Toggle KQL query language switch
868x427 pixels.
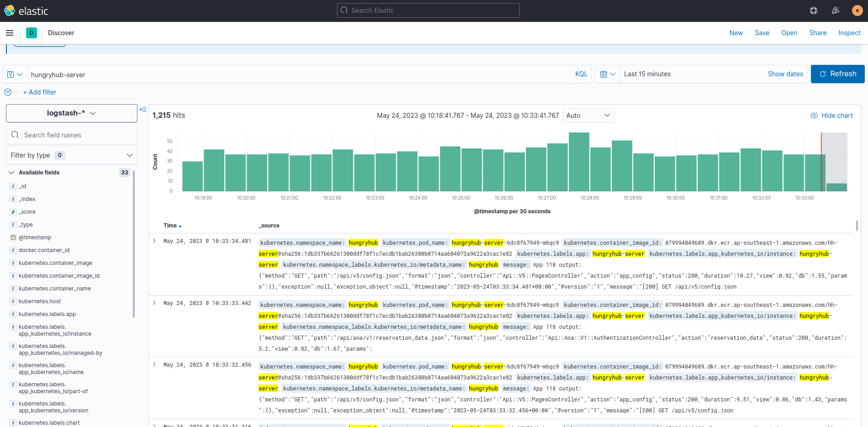pos(581,74)
